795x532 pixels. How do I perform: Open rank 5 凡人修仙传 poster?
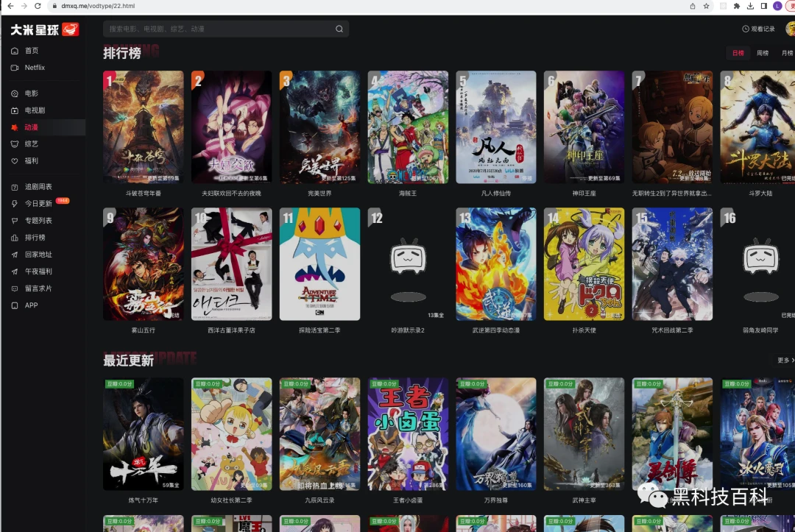[x=496, y=127]
